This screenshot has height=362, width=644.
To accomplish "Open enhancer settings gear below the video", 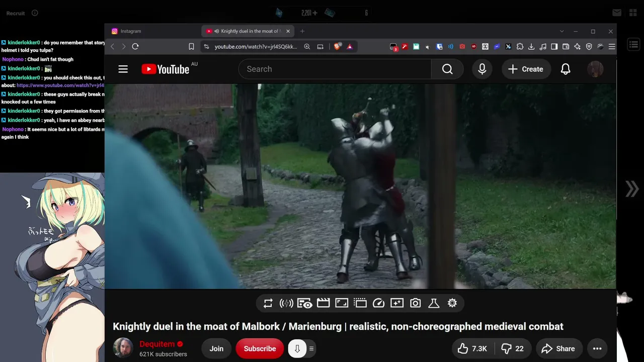I will 452,303.
